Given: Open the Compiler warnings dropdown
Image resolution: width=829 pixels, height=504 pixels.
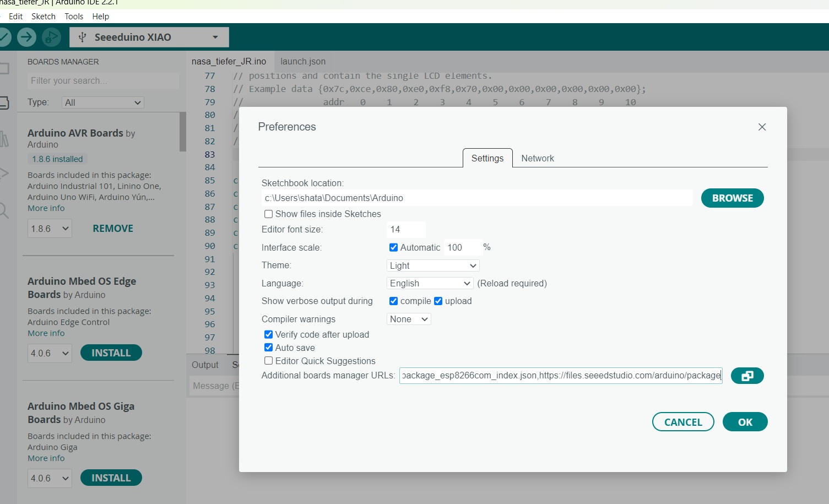Looking at the screenshot, I should [x=409, y=319].
